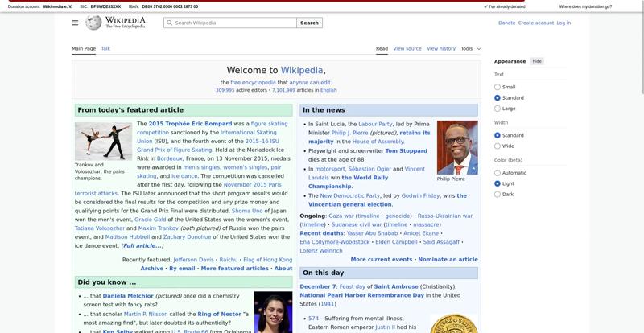Choose Automatic color mode
This screenshot has width=644, height=333.
(x=497, y=173)
